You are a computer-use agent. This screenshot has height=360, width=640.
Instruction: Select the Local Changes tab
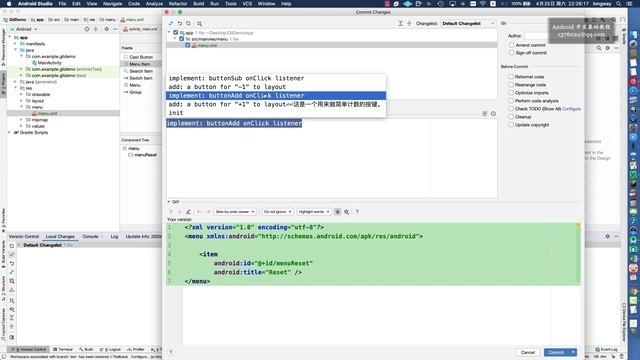(60, 236)
